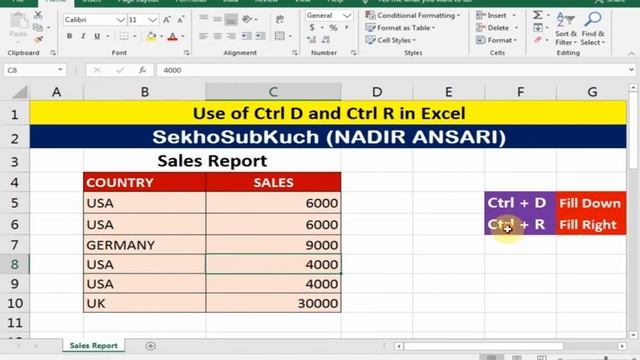The height and width of the screenshot is (360, 640).
Task: Open the Name Box dropdown arrow
Action: tap(60, 70)
